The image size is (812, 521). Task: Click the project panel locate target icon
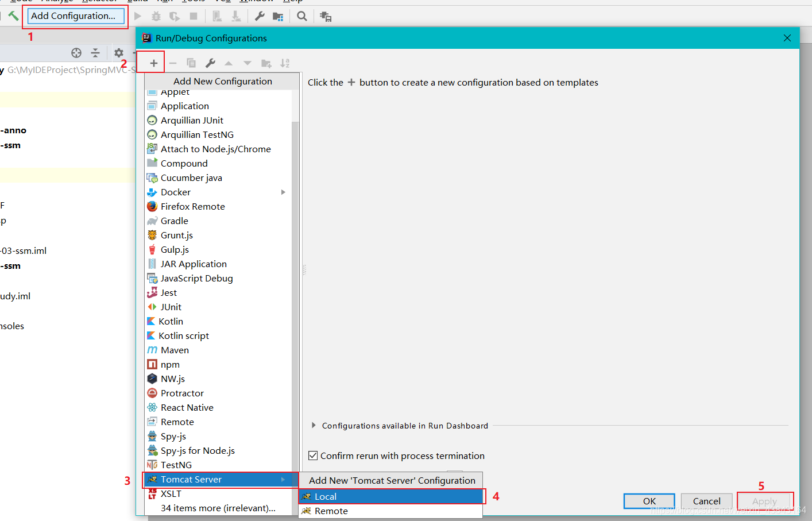(x=76, y=53)
